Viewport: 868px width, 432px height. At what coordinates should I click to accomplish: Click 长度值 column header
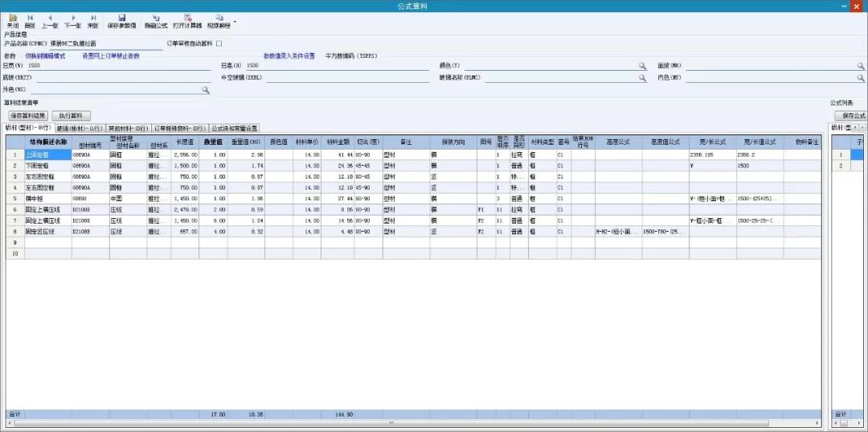(184, 142)
